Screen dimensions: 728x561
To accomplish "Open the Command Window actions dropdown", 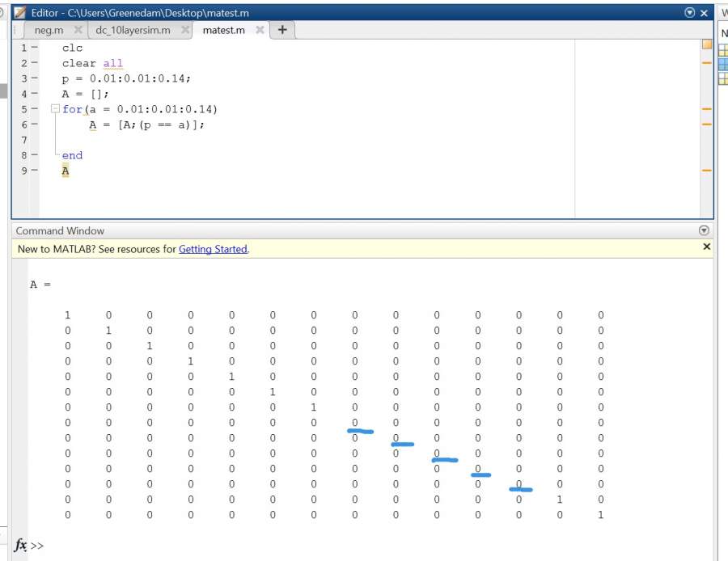I will [704, 230].
